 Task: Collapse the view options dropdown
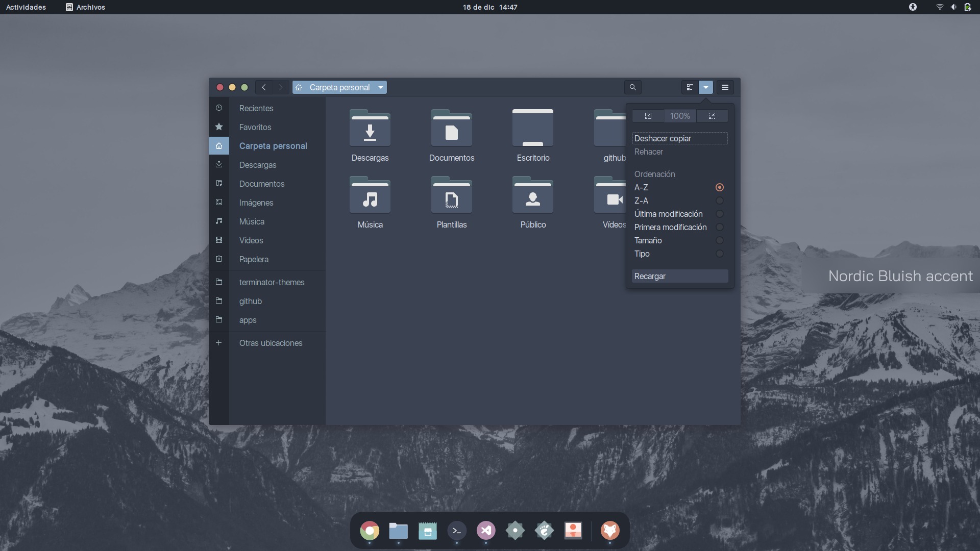(x=706, y=87)
